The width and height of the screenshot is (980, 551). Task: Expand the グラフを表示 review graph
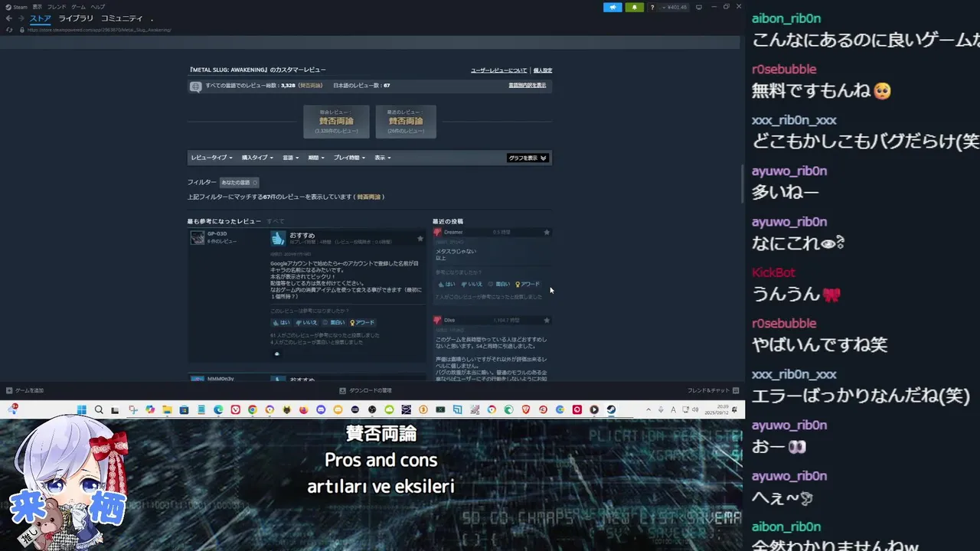528,158
